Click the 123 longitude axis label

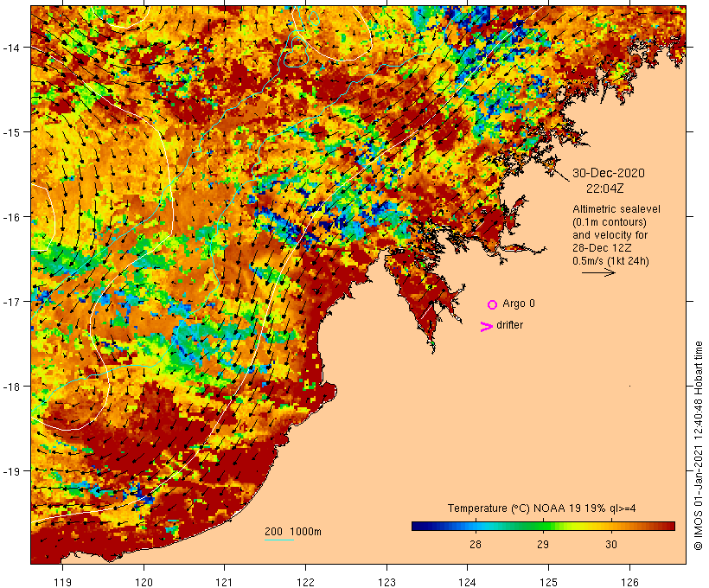click(x=386, y=582)
